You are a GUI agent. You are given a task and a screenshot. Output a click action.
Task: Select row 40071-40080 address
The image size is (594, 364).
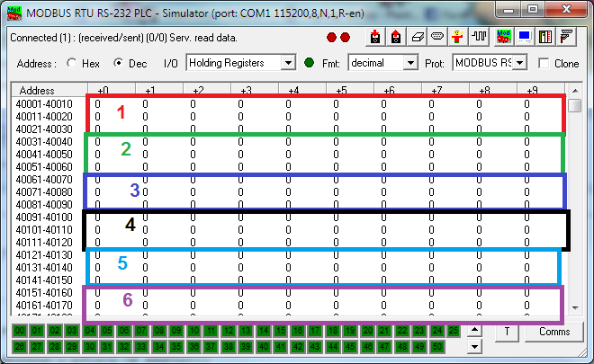(x=44, y=192)
